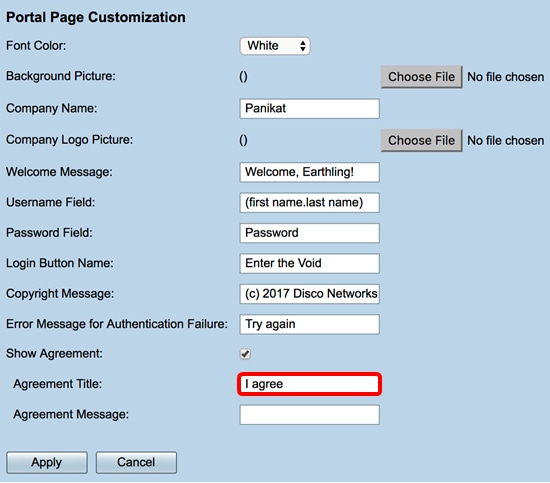Click the Agreement Message label
This screenshot has height=483, width=550.
[x=71, y=415]
